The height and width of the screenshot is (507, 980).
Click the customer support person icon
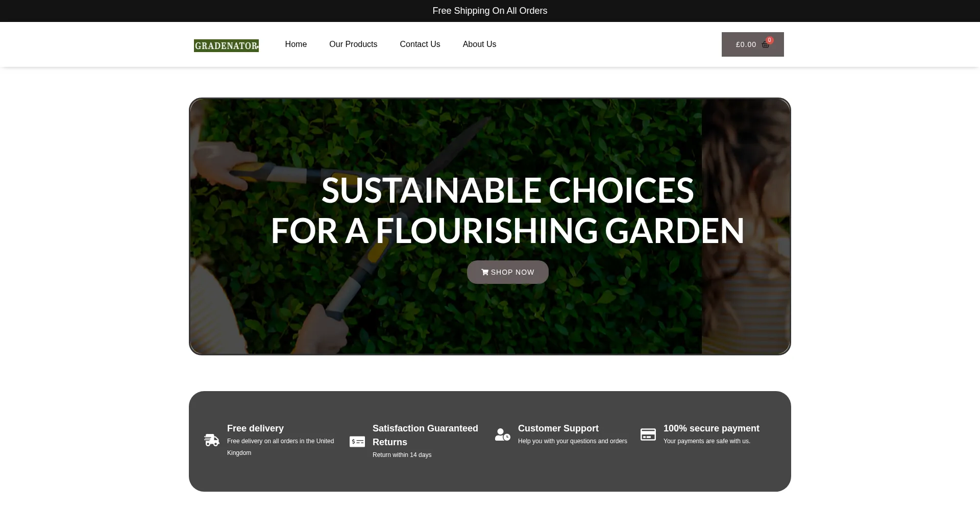[x=503, y=434]
